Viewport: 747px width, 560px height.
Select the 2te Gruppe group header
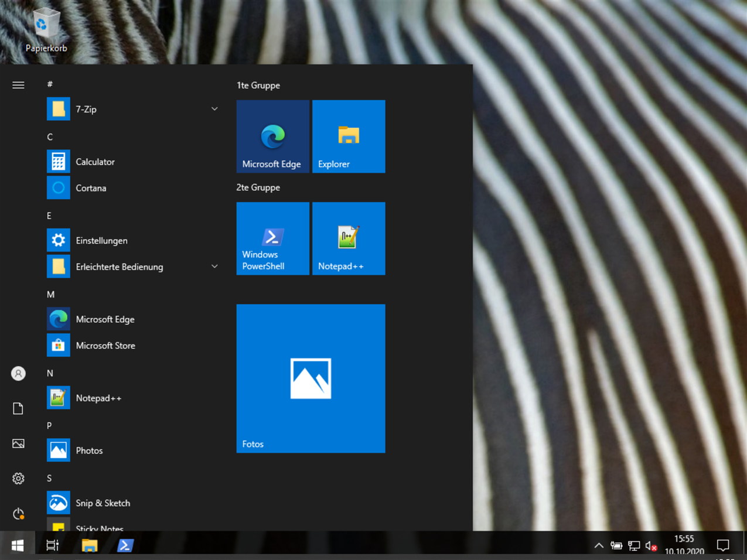[258, 187]
